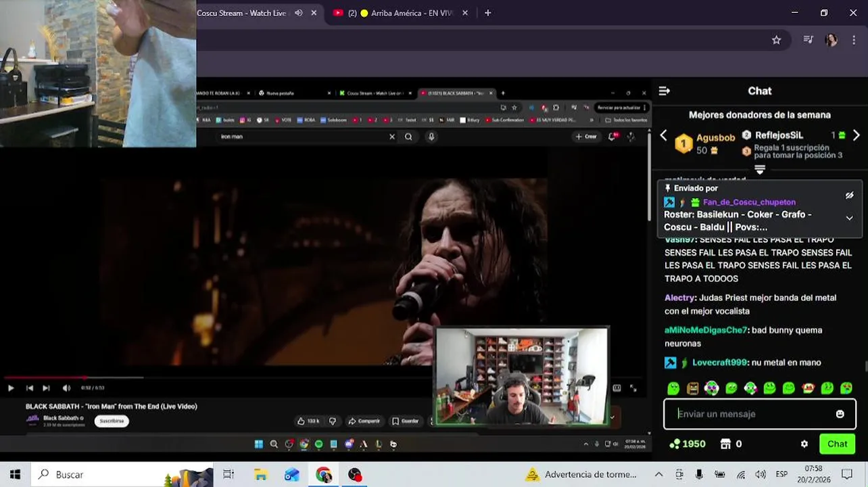Click the Suscribirse button under the video
Viewport: 868px width, 487px height.
point(112,421)
